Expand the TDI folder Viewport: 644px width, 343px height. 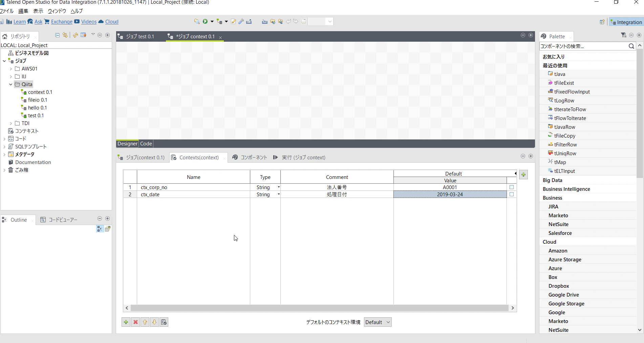coord(11,123)
